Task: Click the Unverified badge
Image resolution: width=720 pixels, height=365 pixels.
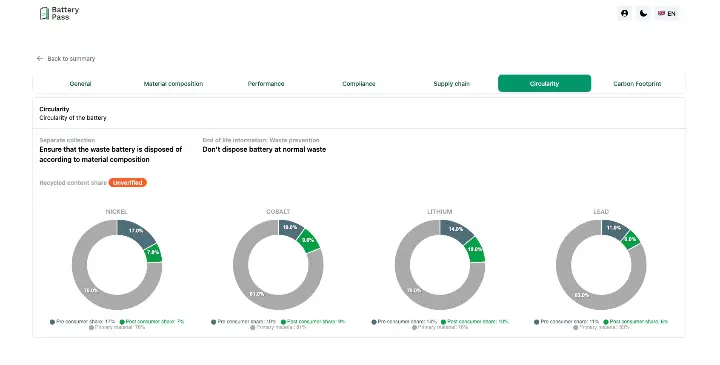Action: [128, 183]
